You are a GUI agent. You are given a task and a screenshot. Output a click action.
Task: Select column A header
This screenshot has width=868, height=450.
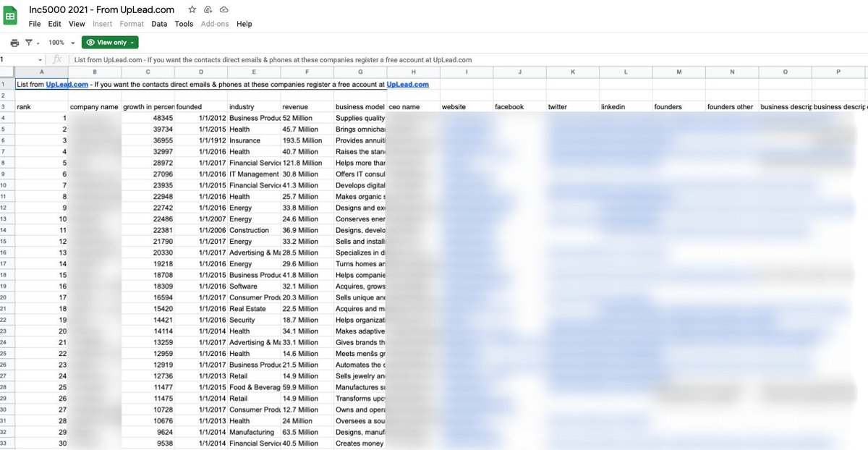click(x=42, y=72)
